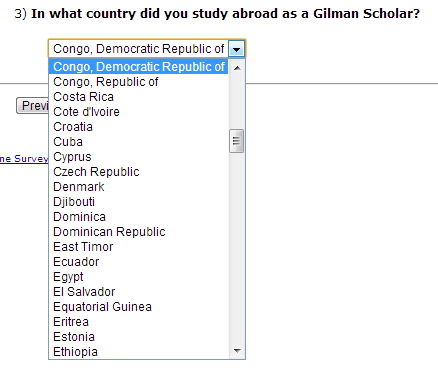Choose Ethiopia from the list

(x=139, y=352)
